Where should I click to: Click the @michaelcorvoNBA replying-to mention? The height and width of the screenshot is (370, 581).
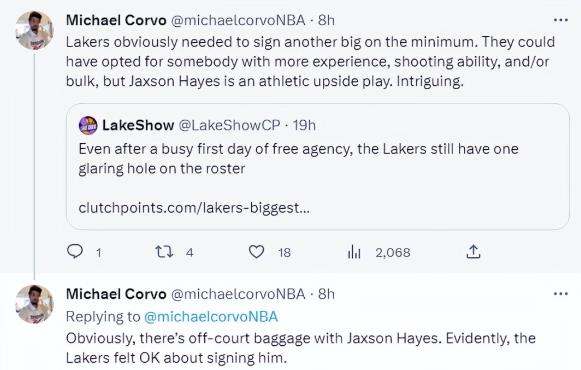(211, 317)
